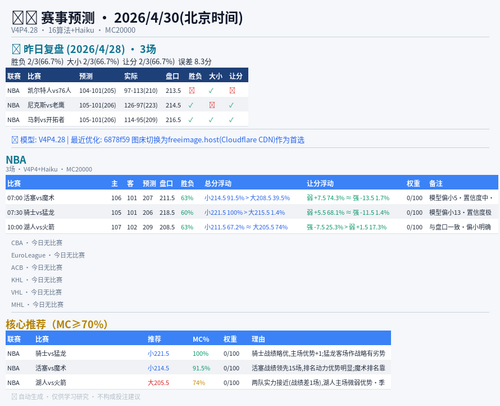Click 小214.5 91.5% > 大208.5 39.5% total trend
Viewport: 500px width, 406px height.
(x=247, y=198)
